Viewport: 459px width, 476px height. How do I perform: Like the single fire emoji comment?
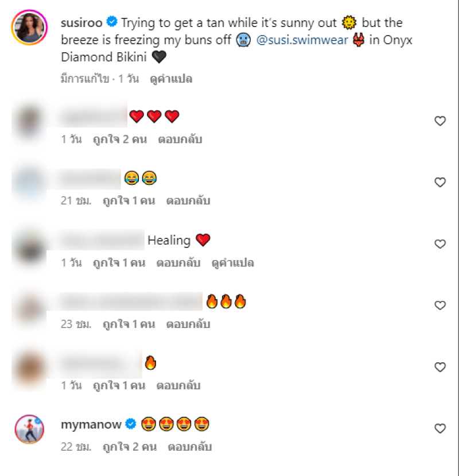[x=440, y=367]
